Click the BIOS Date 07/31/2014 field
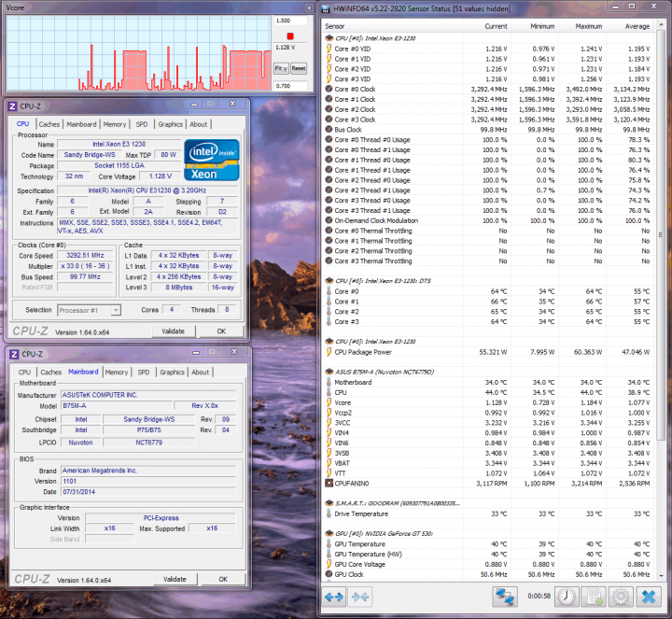 (148, 492)
